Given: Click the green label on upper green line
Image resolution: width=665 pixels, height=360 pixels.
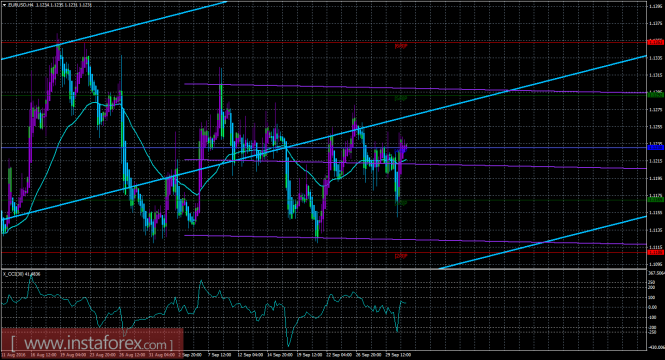Looking at the screenshot, I should click(401, 98).
